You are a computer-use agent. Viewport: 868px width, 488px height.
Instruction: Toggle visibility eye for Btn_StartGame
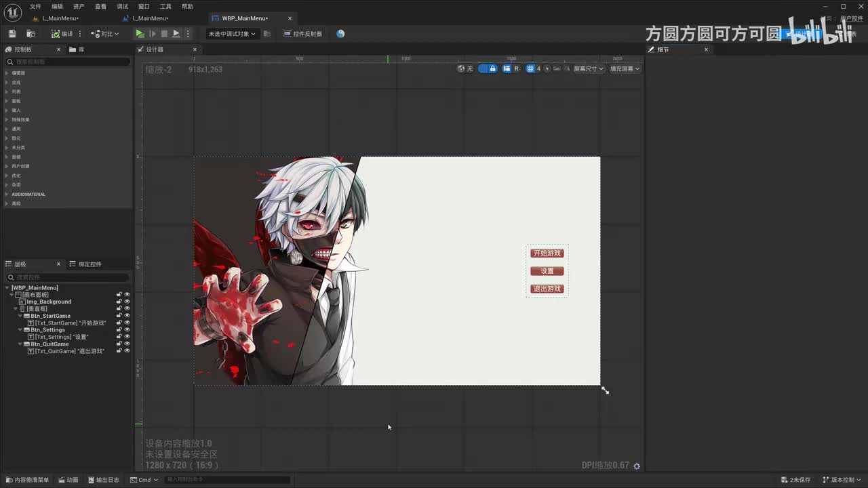pyautogui.click(x=127, y=316)
